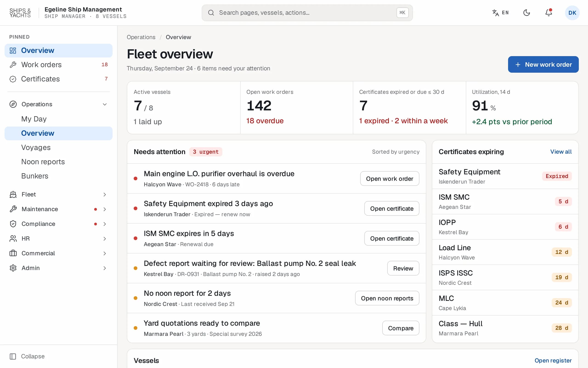Click the Fleet ship icon
Image resolution: width=588 pixels, height=368 pixels.
(13, 195)
